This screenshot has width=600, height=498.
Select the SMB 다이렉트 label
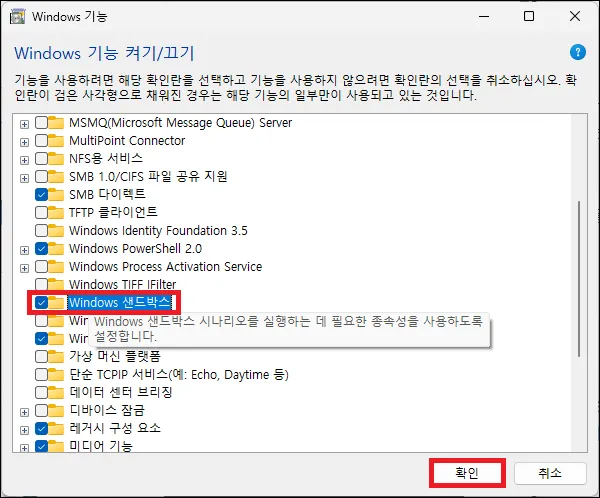point(107,194)
